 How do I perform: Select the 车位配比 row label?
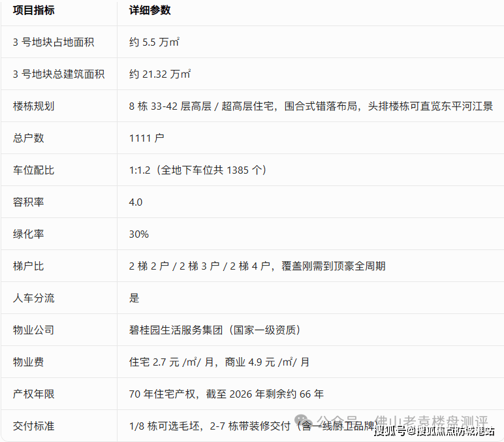click(33, 170)
